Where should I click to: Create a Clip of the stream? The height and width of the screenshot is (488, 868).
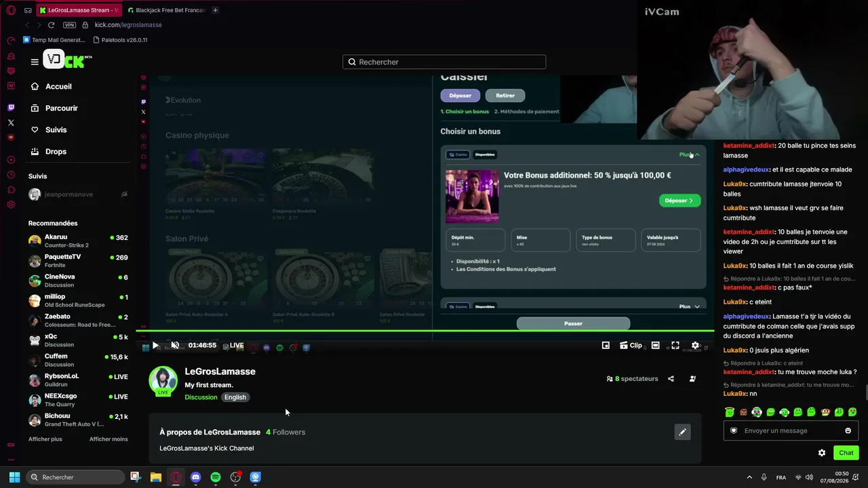631,346
